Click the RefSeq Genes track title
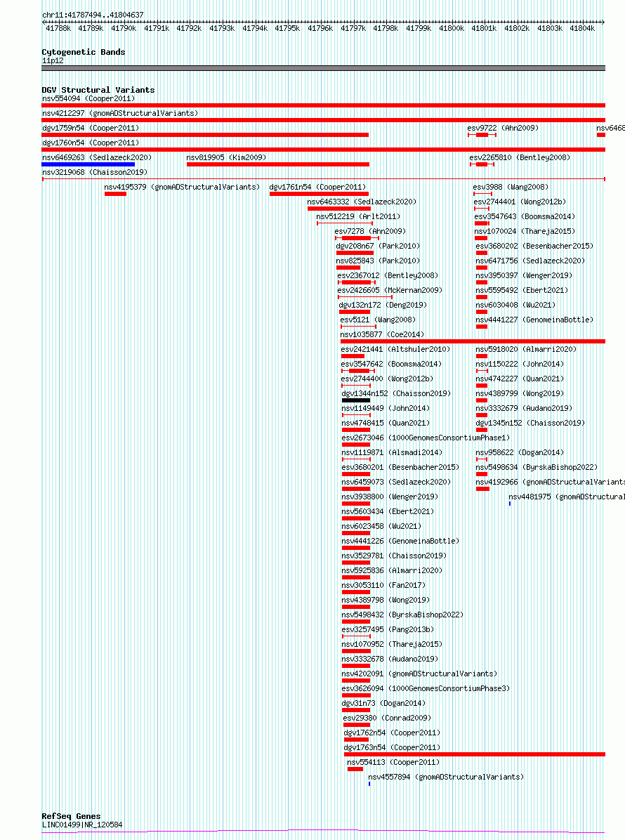625x840 pixels. tap(71, 816)
